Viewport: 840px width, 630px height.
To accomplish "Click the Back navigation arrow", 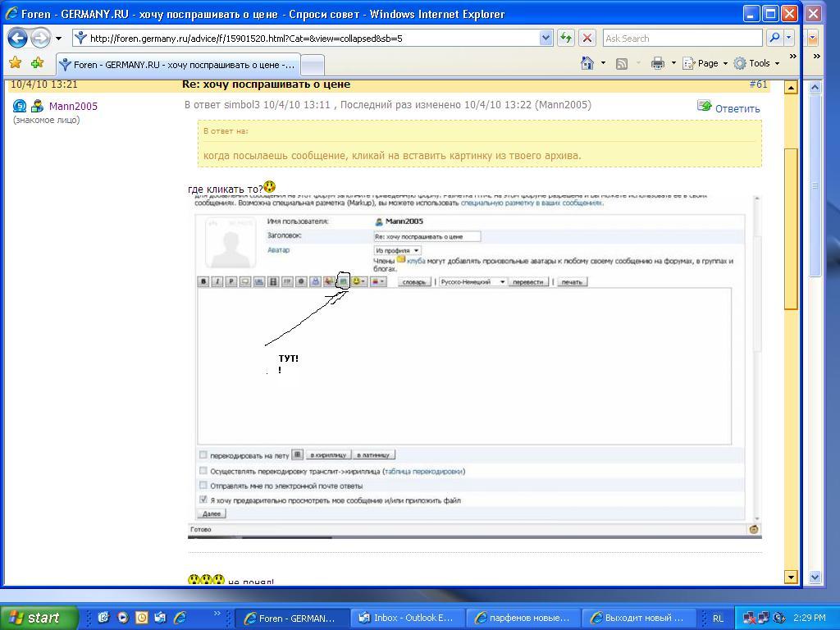I will click(18, 39).
